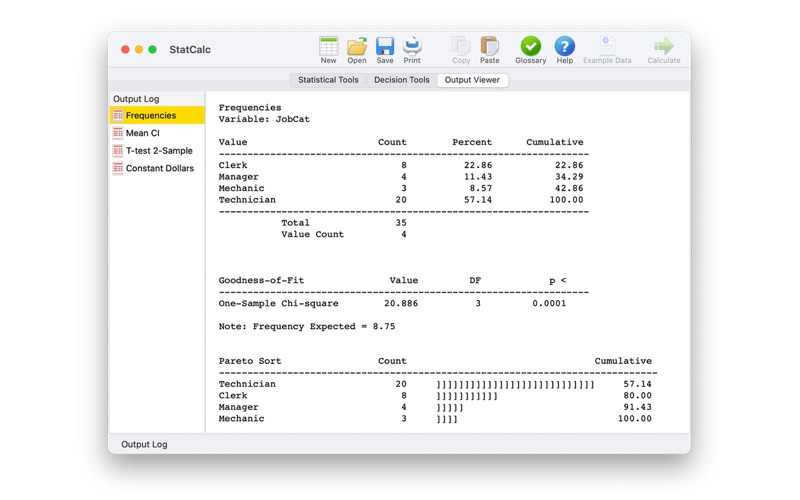Screen dimensions: 800x500
Task: Save using the floppy disk icon
Action: tap(385, 46)
